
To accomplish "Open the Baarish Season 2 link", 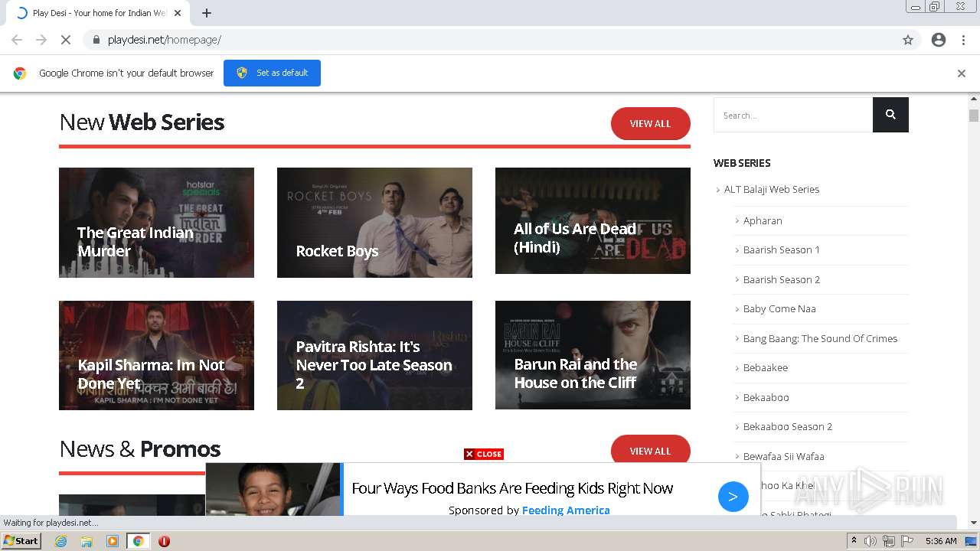I will point(782,279).
